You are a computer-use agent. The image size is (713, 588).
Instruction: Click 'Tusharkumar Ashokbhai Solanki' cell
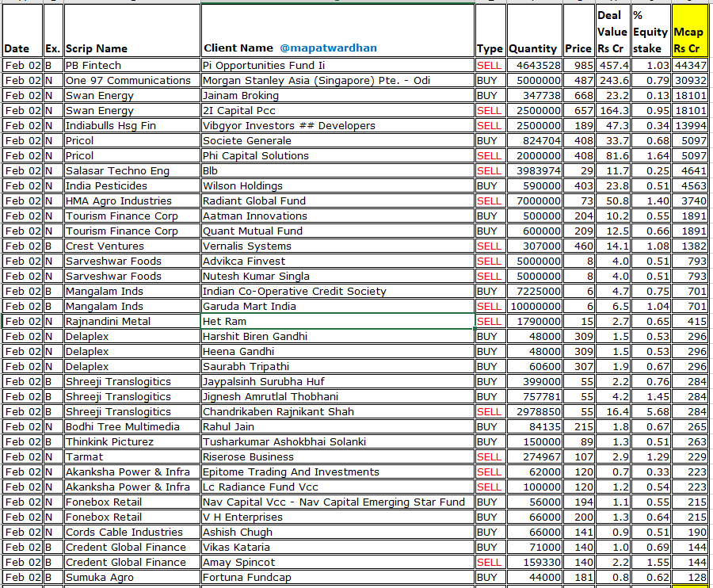click(337, 441)
